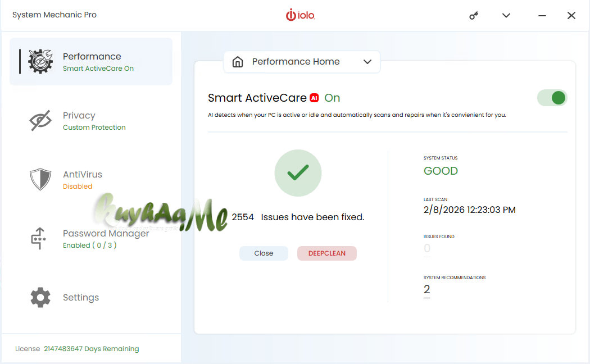
Task: Click the Issues Found value 0
Action: click(427, 248)
